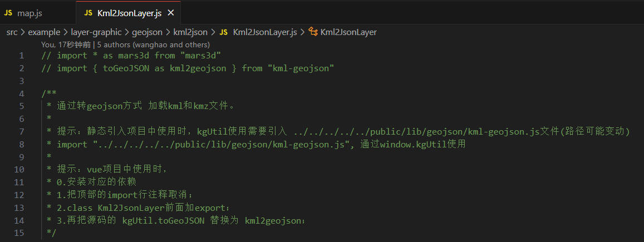Open the Kml2JsonLayer class symbol breadcrumb
Viewport: 644px width, 242px height.
click(x=348, y=32)
